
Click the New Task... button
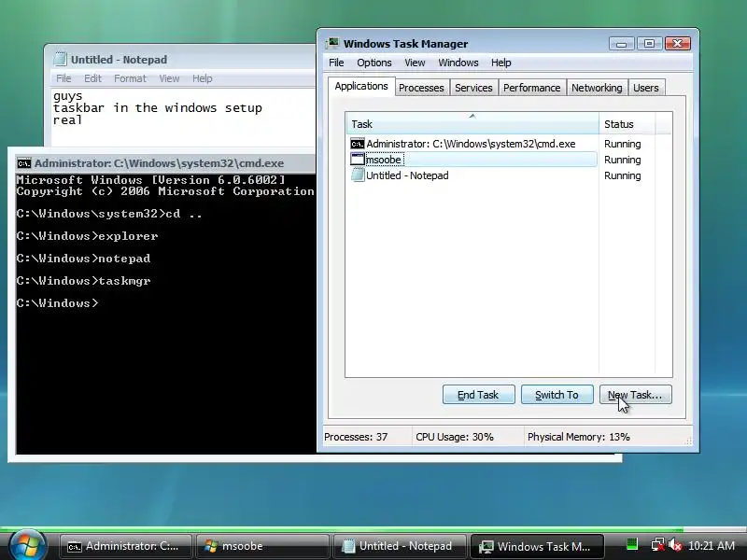point(636,395)
